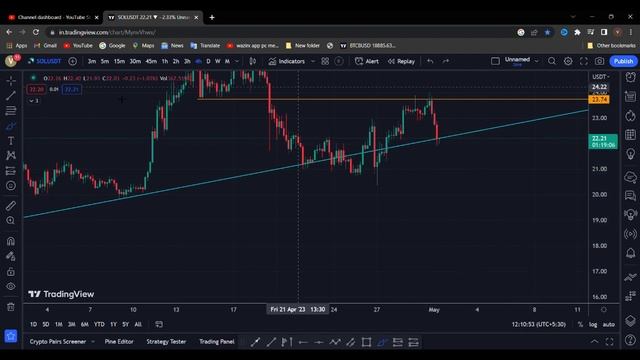Open the Crypto Pairs Screener tab
This screenshot has height=360, width=640.
(x=58, y=342)
